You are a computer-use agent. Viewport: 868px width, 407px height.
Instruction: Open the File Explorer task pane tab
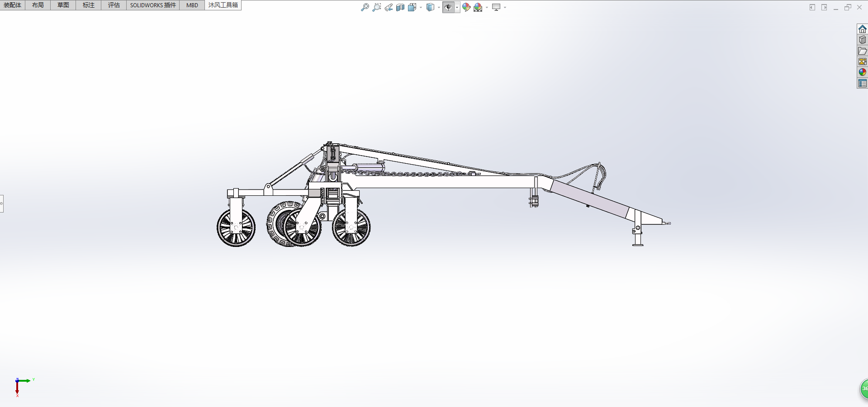pyautogui.click(x=863, y=51)
